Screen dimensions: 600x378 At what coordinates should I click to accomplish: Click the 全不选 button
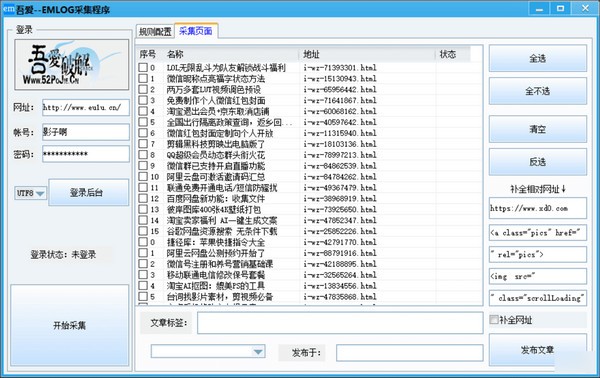coord(538,91)
